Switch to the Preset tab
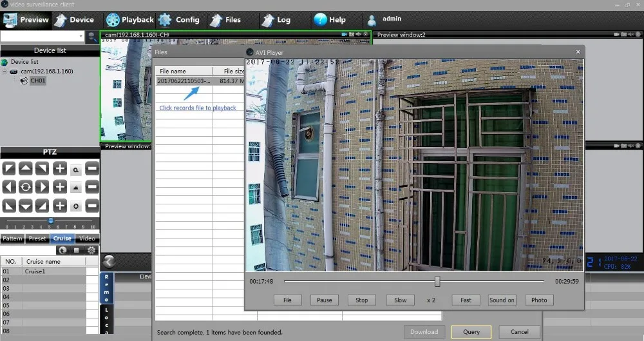 [37, 239]
